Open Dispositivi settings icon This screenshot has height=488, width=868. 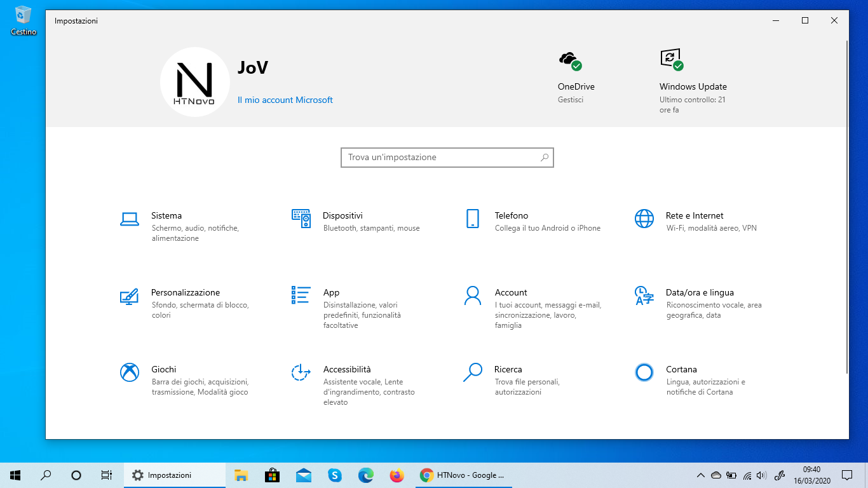coord(301,219)
